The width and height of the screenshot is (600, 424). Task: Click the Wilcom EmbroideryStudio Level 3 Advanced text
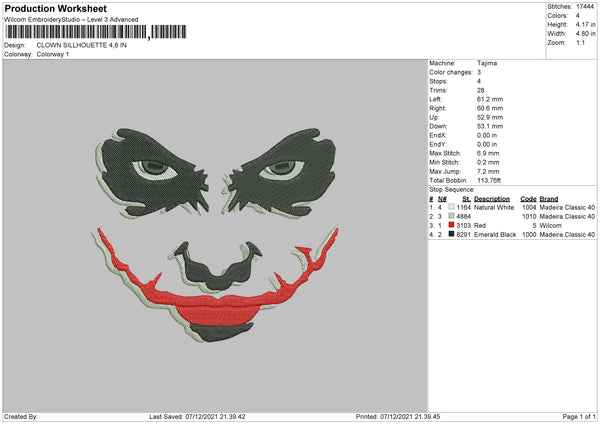71,20
